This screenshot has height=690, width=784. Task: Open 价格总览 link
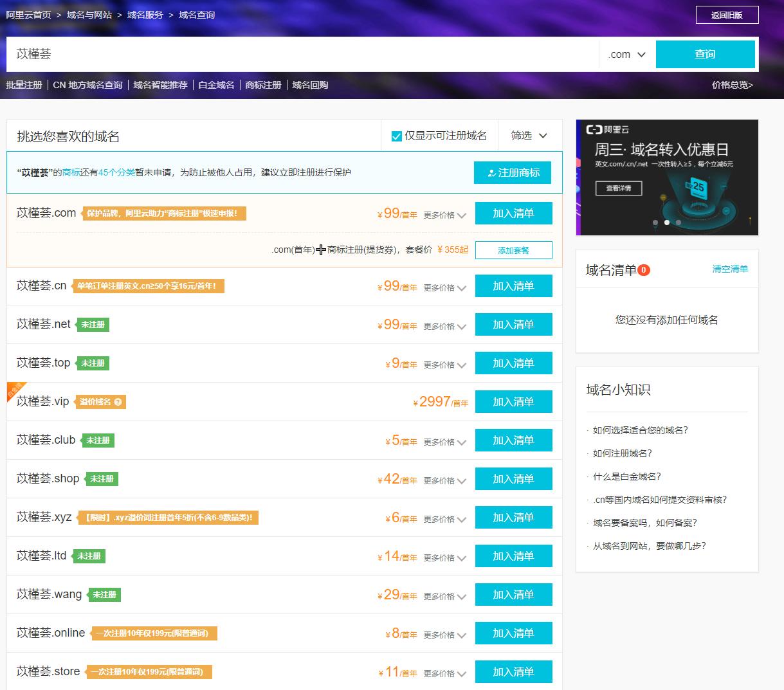click(x=733, y=85)
